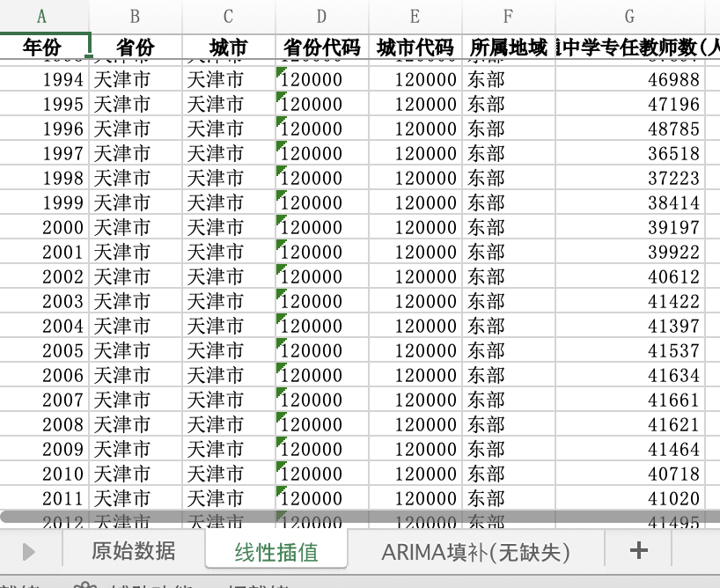
Task: Click teacher count cell 41661
Action: click(630, 401)
